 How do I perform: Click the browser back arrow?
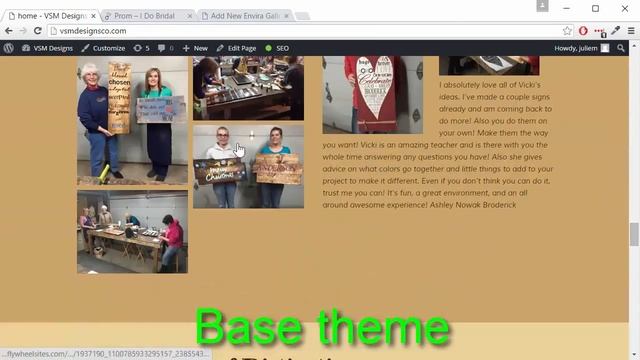point(9,31)
